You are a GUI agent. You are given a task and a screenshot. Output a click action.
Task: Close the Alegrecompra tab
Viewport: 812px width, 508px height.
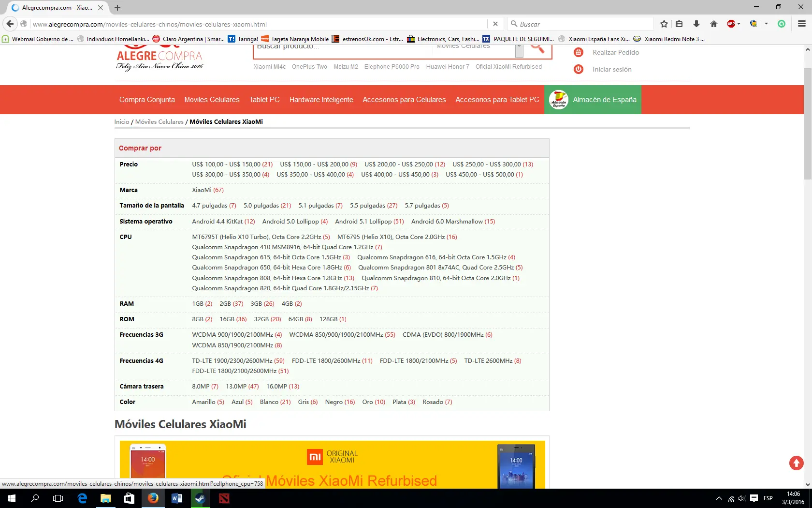pos(101,8)
